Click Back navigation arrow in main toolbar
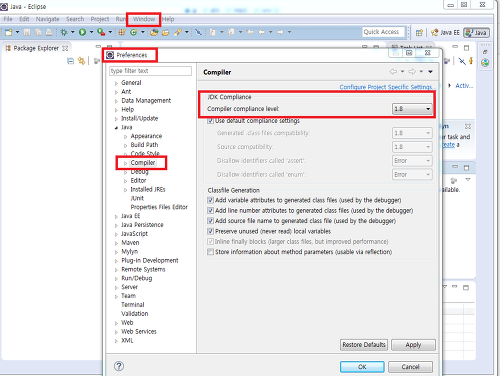 pos(262,32)
